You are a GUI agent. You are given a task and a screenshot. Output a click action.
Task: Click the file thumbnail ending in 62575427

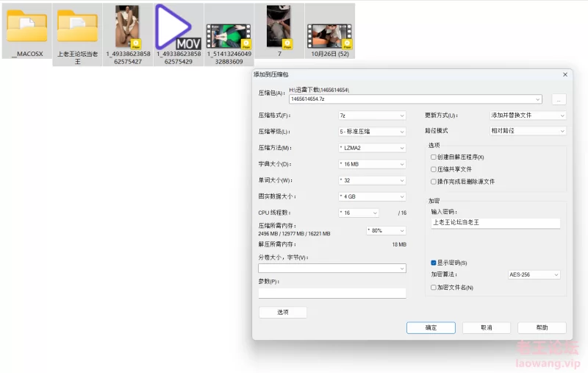click(x=128, y=27)
